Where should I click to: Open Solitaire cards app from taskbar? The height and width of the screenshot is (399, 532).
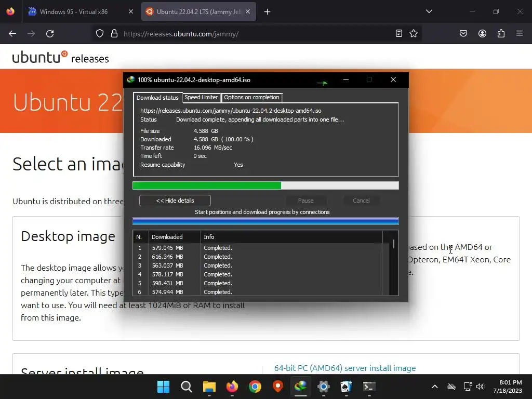(x=347, y=387)
